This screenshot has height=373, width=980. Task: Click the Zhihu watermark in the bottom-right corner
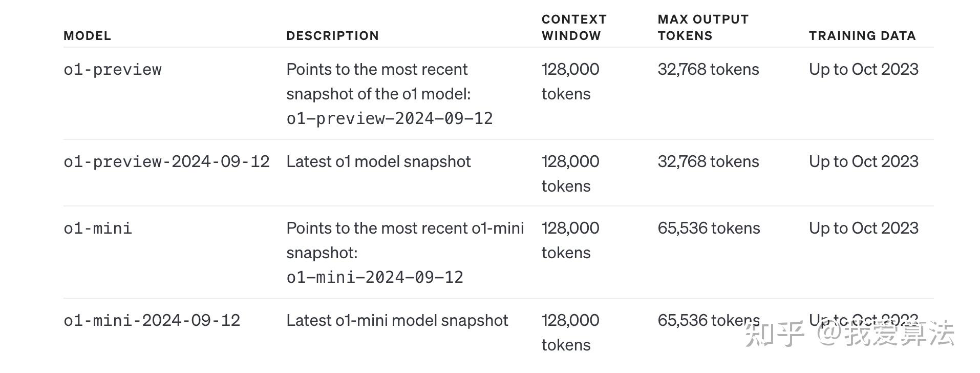pyautogui.click(x=849, y=334)
